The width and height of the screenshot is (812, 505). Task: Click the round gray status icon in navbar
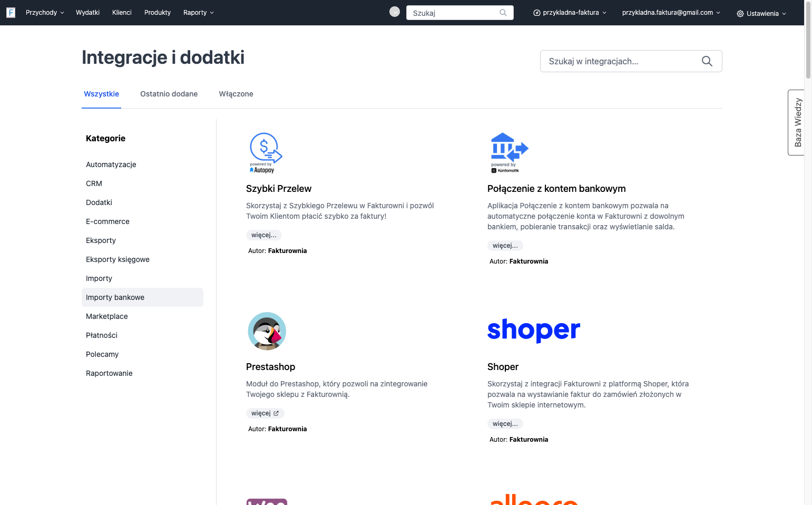point(395,12)
